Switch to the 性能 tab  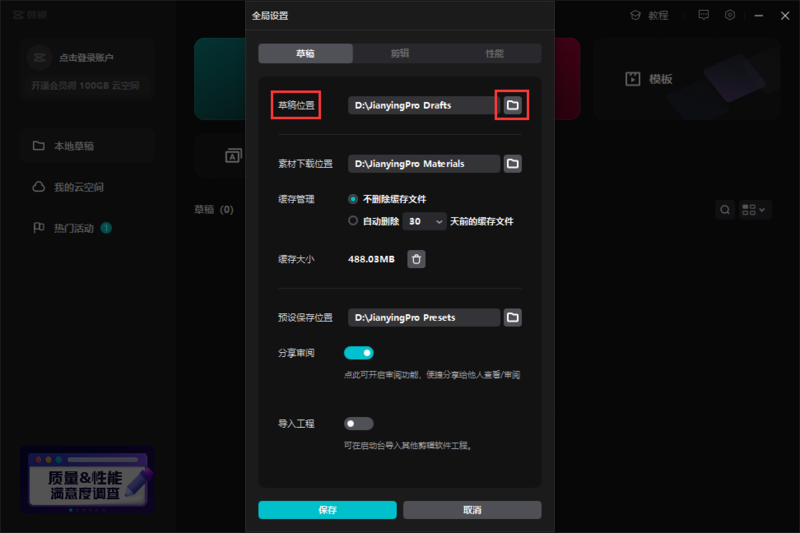(x=494, y=53)
